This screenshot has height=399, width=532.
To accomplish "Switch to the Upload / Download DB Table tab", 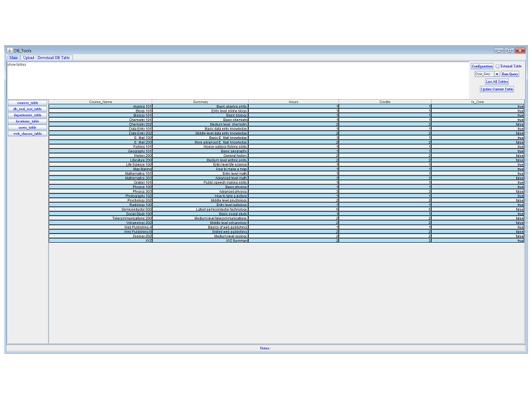I will 46,57.
